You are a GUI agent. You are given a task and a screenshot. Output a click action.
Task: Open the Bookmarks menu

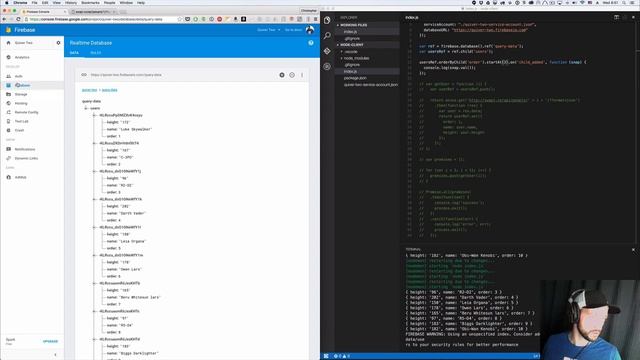click(90, 3)
